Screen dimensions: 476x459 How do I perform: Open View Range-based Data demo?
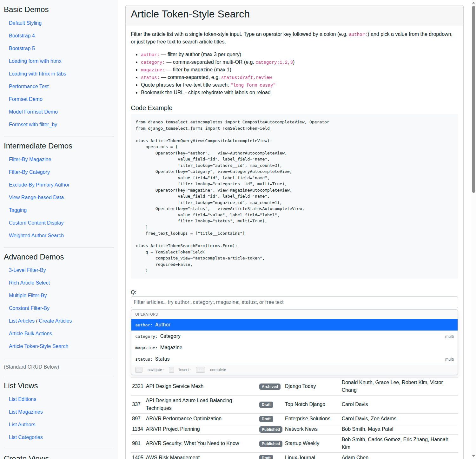coord(36,197)
